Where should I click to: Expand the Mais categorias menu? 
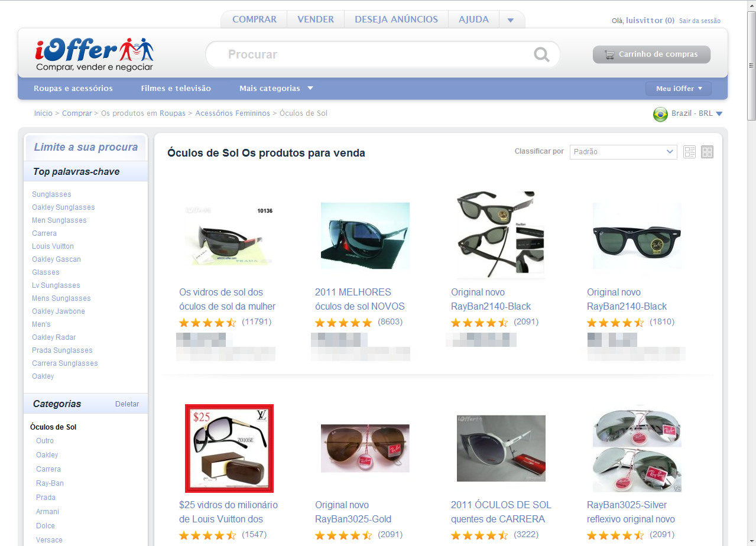click(x=275, y=87)
